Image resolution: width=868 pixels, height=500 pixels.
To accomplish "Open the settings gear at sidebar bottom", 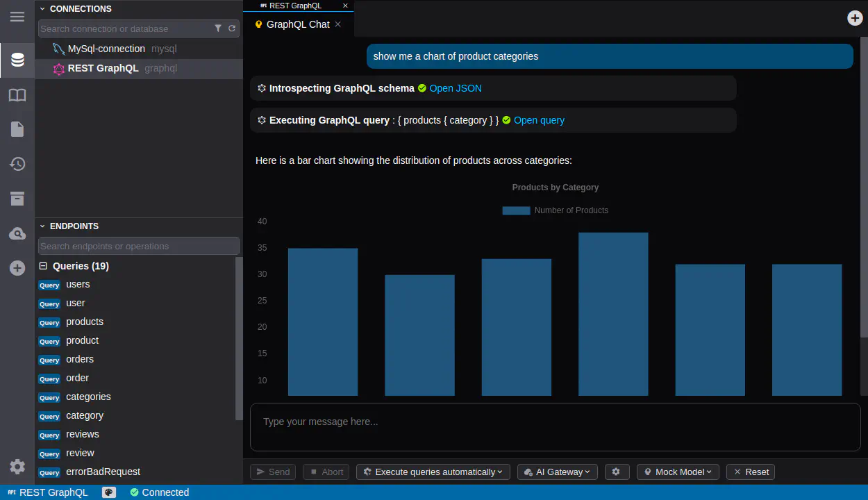I will [x=17, y=467].
